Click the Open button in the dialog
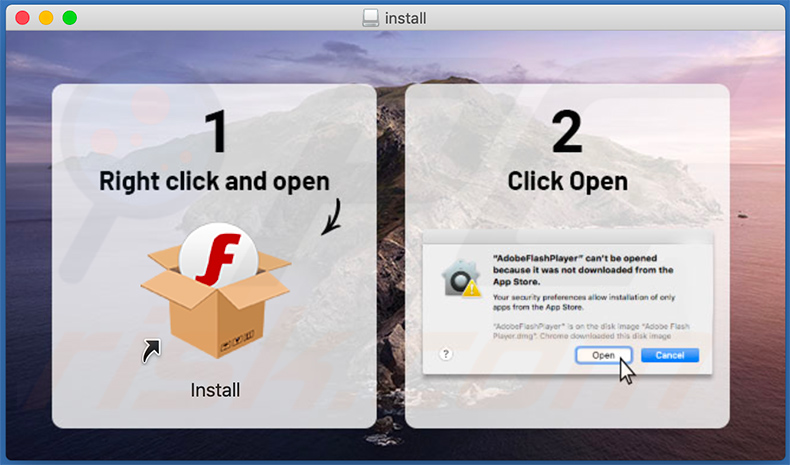This screenshot has width=790, height=465. [603, 355]
